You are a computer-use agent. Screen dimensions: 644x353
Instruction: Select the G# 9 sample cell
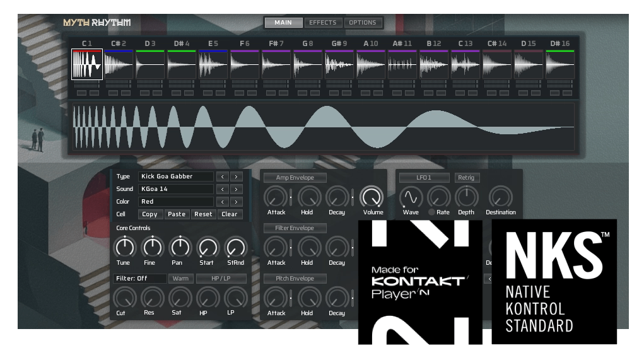click(x=339, y=64)
